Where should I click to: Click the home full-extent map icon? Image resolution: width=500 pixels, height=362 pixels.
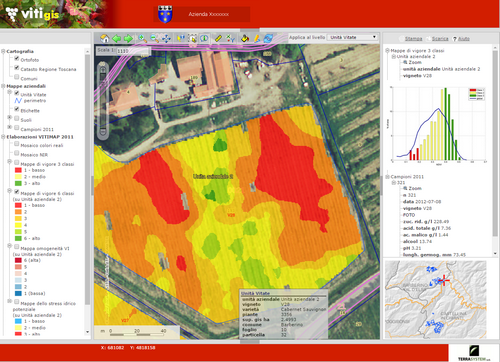click(105, 38)
